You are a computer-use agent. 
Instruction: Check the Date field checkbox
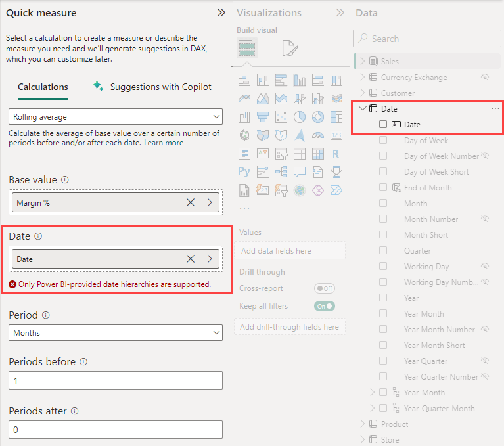(x=383, y=124)
